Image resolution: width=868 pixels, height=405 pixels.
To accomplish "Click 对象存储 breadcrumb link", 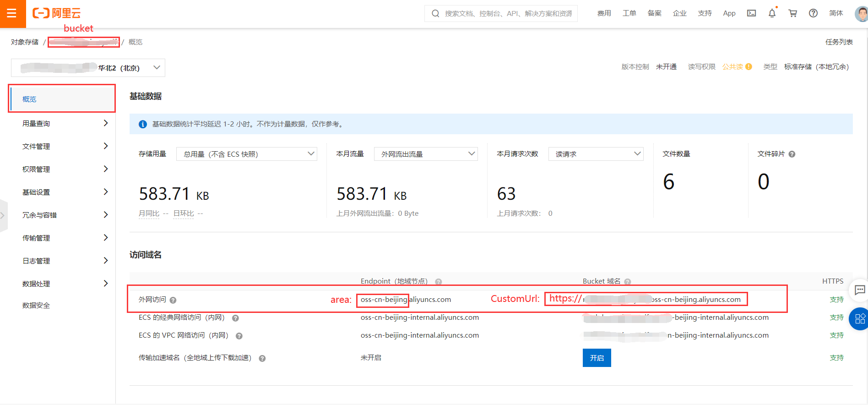I will (x=25, y=42).
